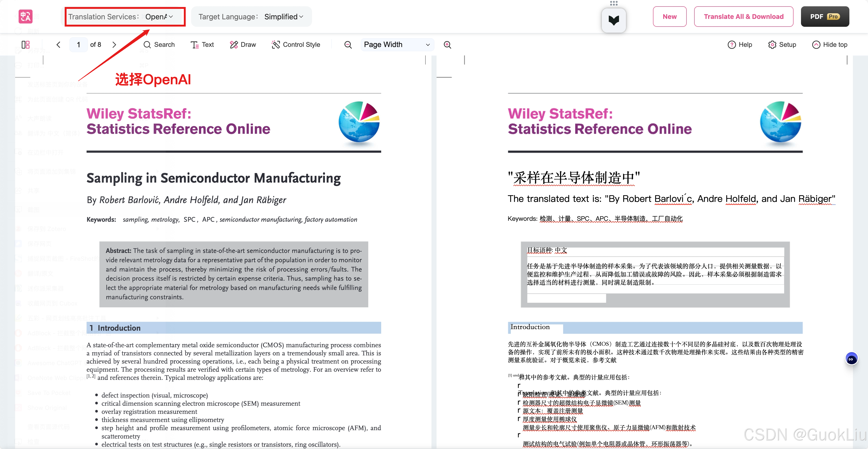Click the page number input field
The width and height of the screenshot is (868, 449).
pyautogui.click(x=78, y=44)
